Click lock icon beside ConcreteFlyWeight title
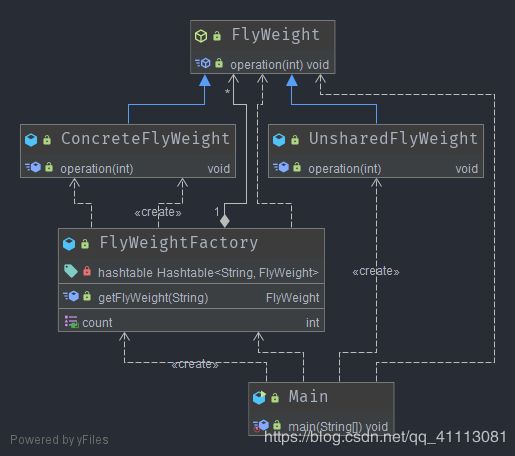Viewport: 515px width, 456px height. coord(47,140)
